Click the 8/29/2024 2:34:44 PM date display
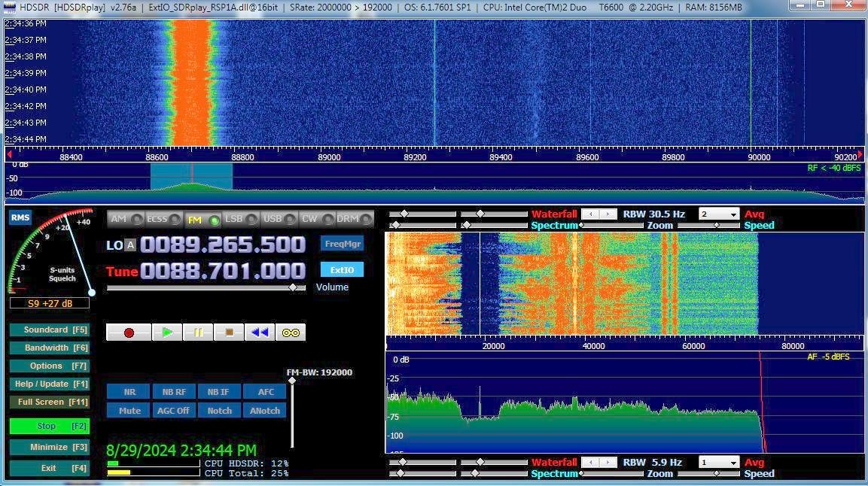The height and width of the screenshot is (486, 868). [181, 450]
